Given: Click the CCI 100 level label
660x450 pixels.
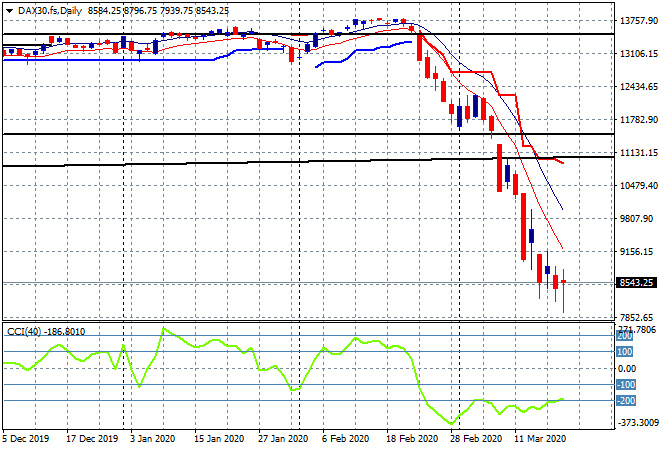Looking at the screenshot, I should [625, 352].
